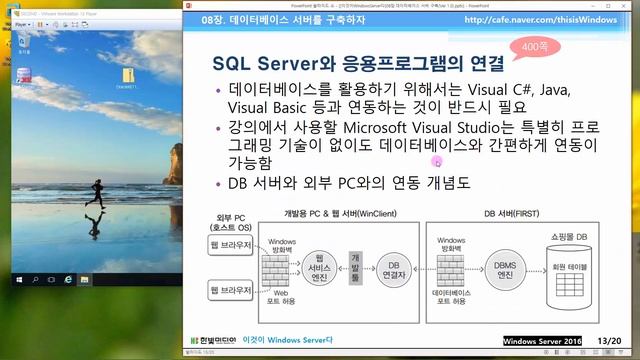
Task: Click the bullet DB 서버와 외부 PC와의 연동 개념도
Action: (x=349, y=183)
